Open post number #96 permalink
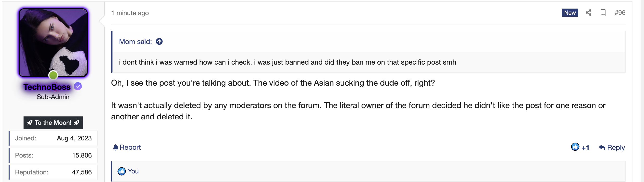The height and width of the screenshot is (182, 644). point(620,13)
